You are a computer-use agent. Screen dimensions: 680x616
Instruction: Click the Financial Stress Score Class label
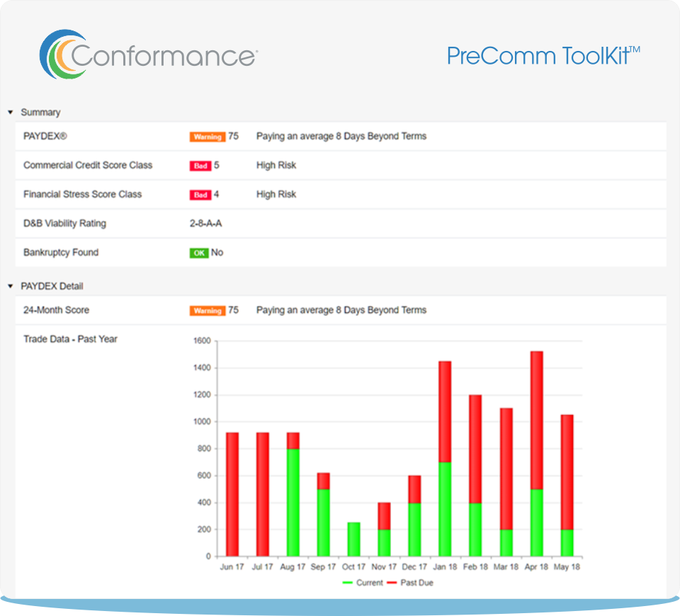click(82, 194)
